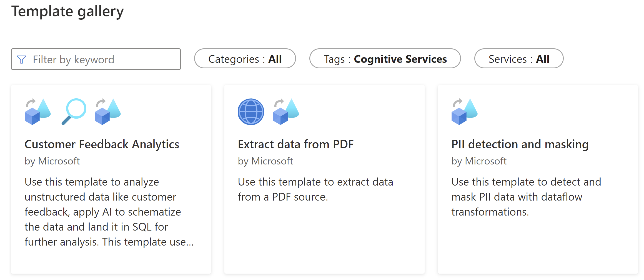Click data flow icon on PII detection card
644x280 pixels.
tap(464, 112)
